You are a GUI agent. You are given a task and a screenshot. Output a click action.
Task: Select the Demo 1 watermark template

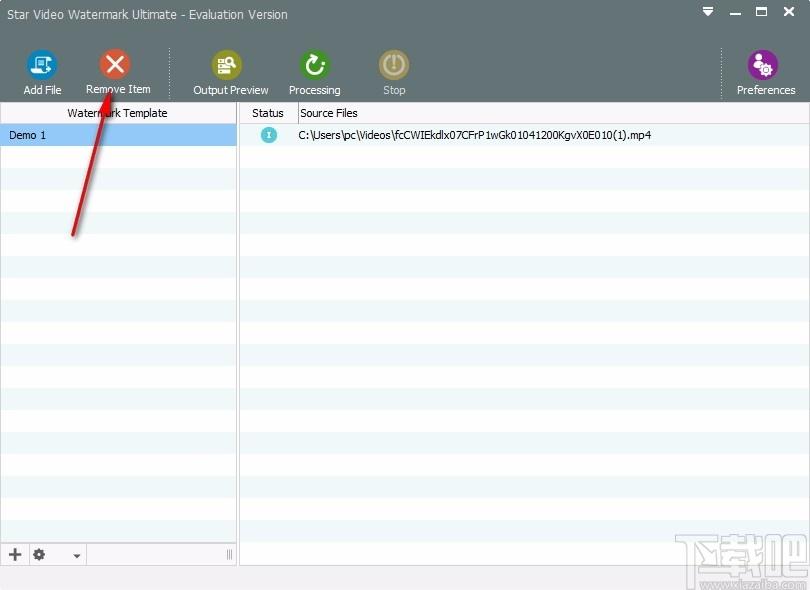tap(118, 135)
